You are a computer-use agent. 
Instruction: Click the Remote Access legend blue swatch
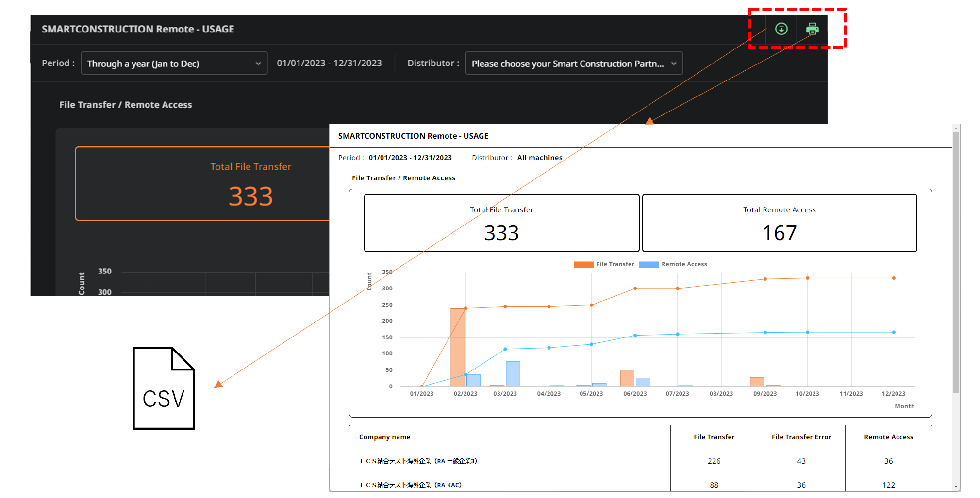tap(649, 264)
